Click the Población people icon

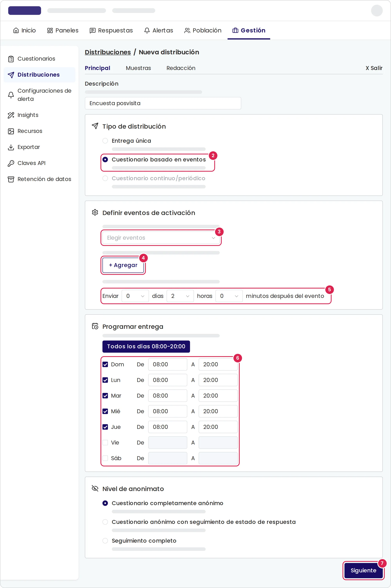[187, 30]
